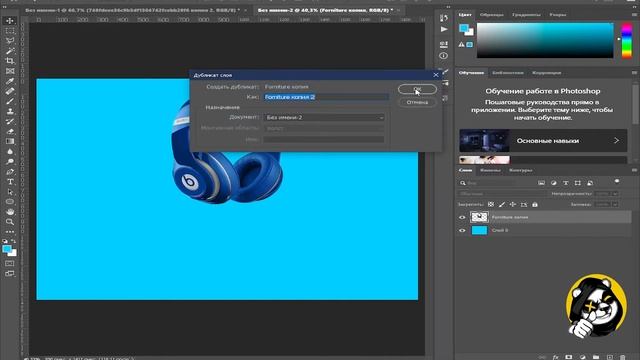
Task: Select the Gradient tool
Action: [x=10, y=141]
